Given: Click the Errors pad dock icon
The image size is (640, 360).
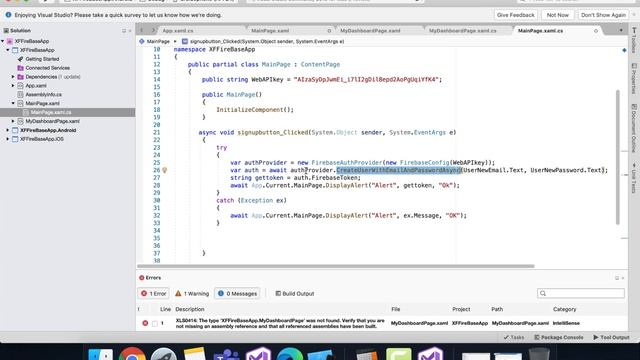Looking at the screenshot, I should [617, 278].
